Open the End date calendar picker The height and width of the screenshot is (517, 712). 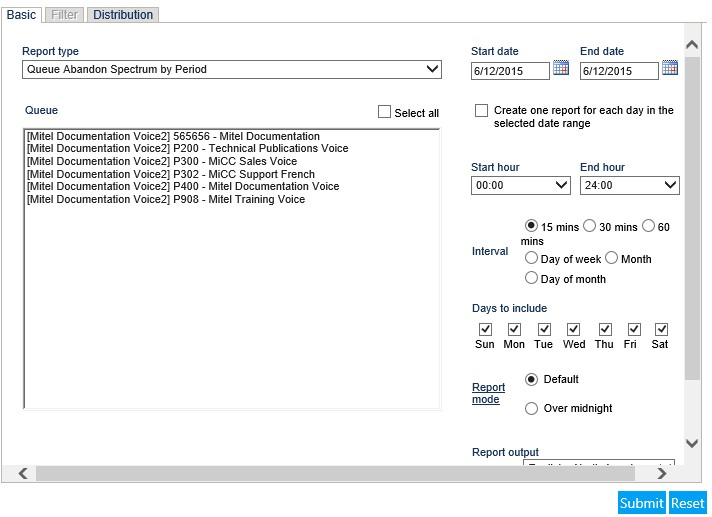point(670,68)
